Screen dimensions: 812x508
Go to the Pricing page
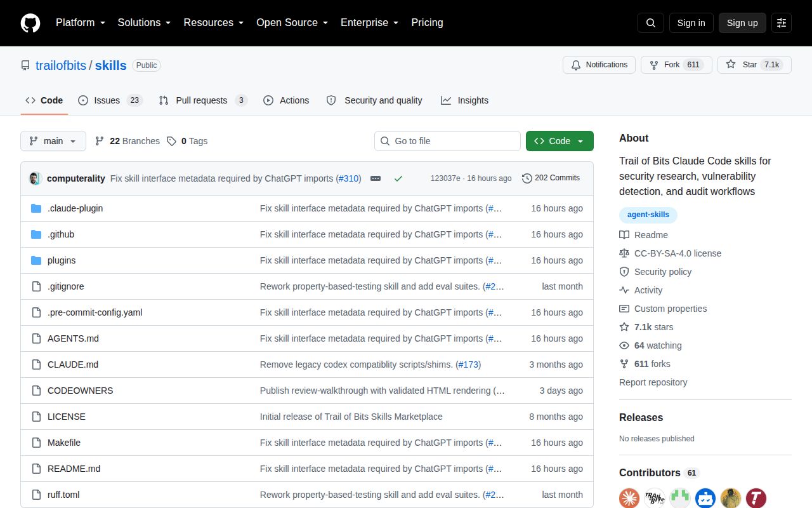click(x=427, y=23)
